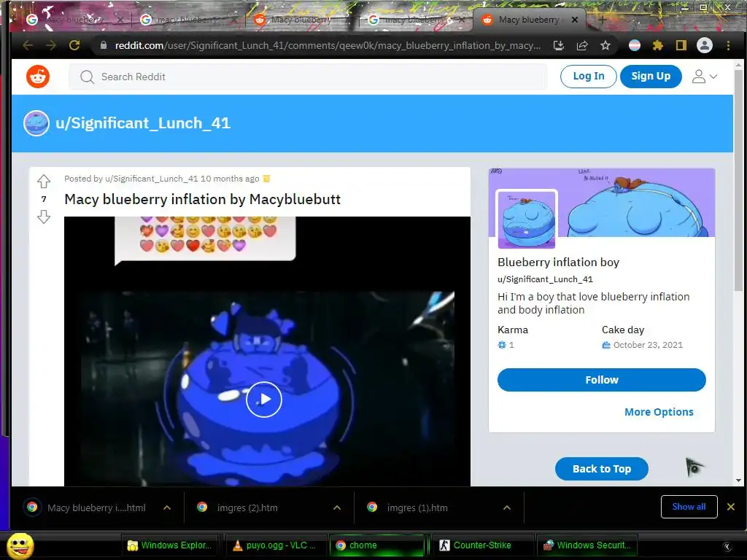Click the search magnifier icon
The width and height of the screenshot is (747, 560).
click(x=88, y=77)
